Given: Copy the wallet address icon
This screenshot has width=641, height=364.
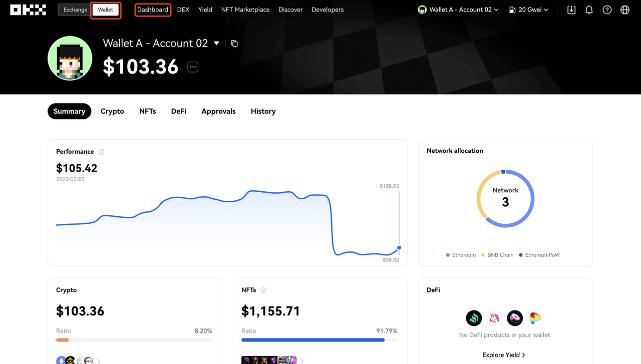Looking at the screenshot, I should click(x=234, y=44).
